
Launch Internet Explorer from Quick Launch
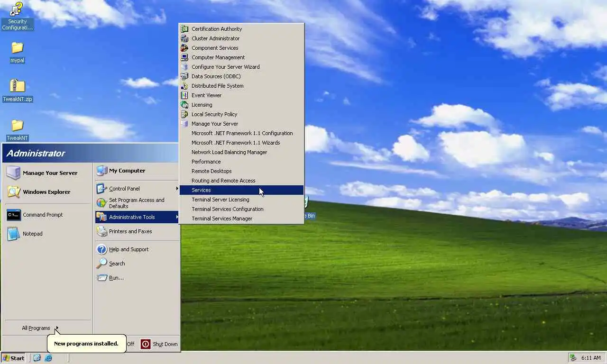(x=48, y=358)
